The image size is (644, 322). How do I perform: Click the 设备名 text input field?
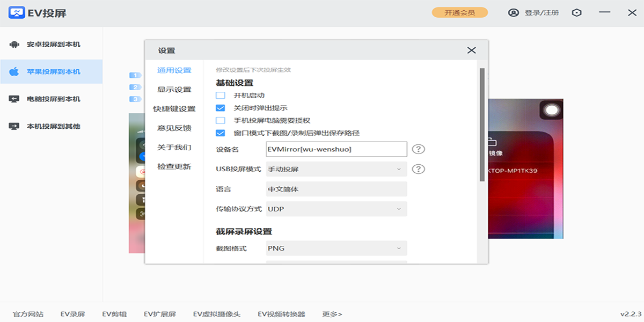(336, 149)
